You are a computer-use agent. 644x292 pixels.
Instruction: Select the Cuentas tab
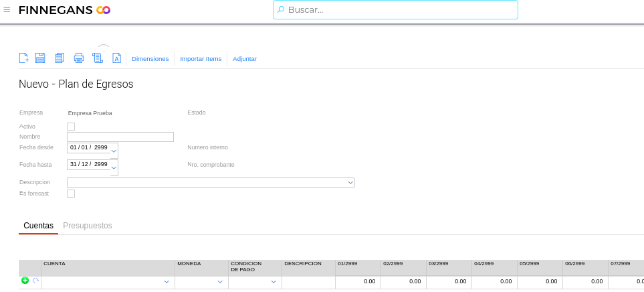click(x=38, y=226)
